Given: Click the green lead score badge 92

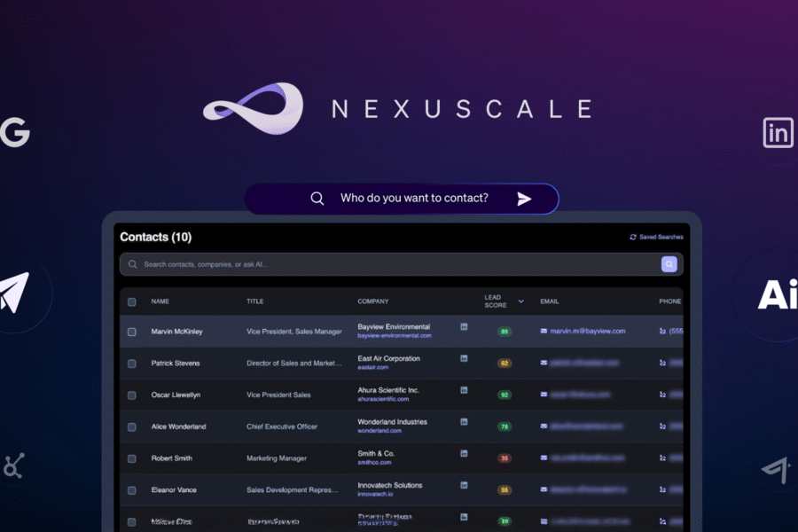Looking at the screenshot, I should pos(505,395).
